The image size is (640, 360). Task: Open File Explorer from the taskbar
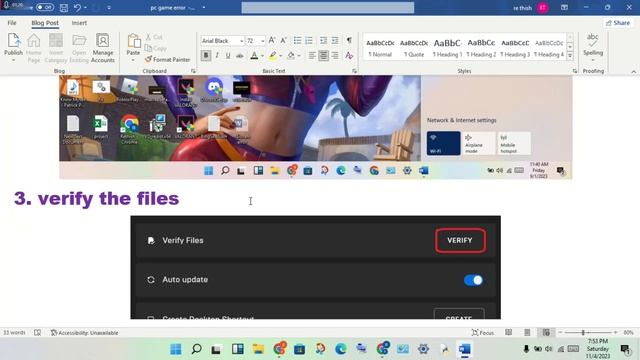click(x=258, y=349)
